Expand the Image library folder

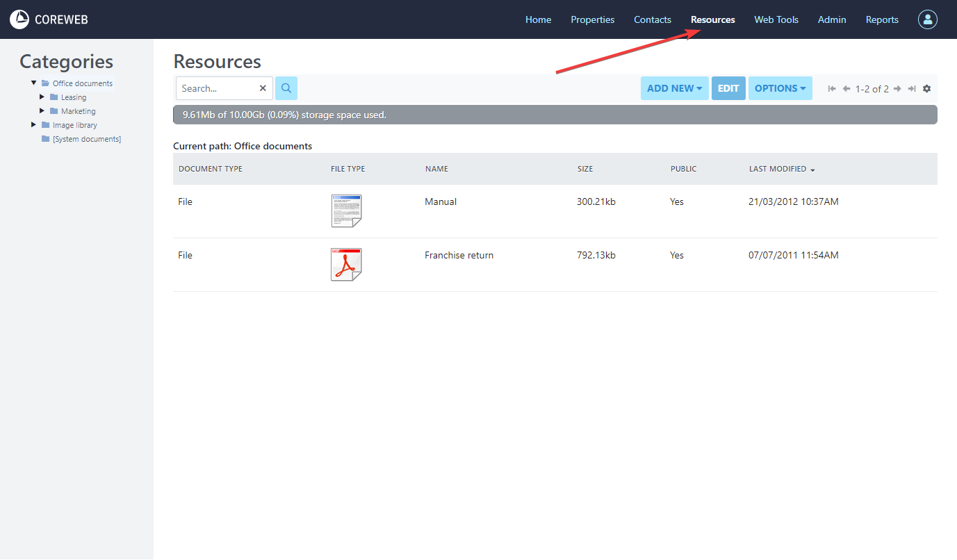tap(33, 125)
